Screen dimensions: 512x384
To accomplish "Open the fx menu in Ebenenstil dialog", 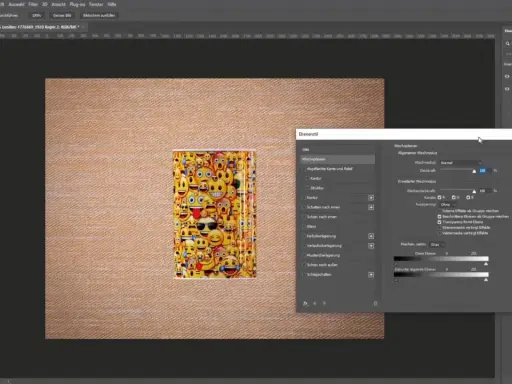I will click(x=305, y=303).
